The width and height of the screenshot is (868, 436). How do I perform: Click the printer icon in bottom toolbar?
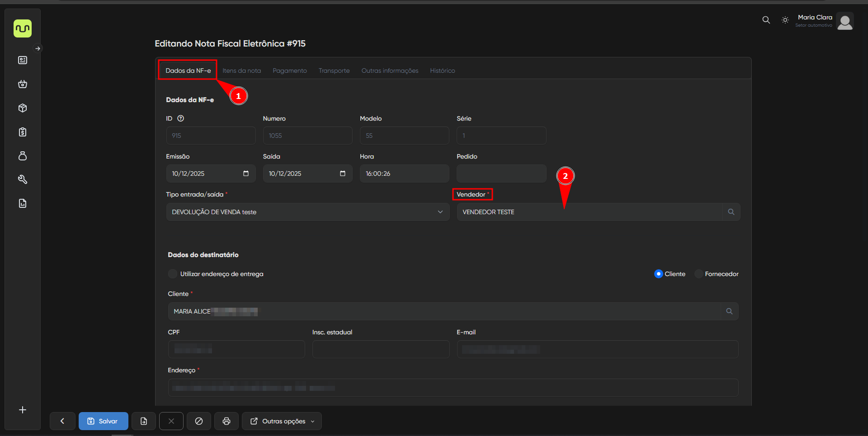pos(226,421)
